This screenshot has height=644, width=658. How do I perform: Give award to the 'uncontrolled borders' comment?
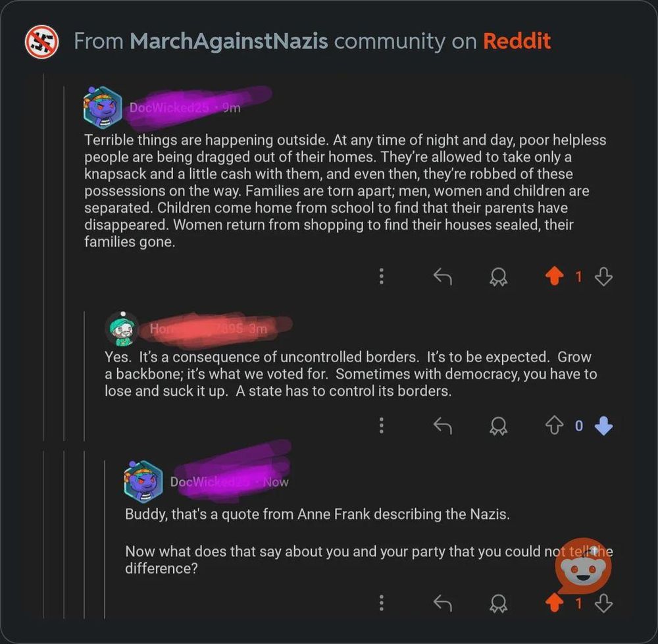(x=498, y=425)
